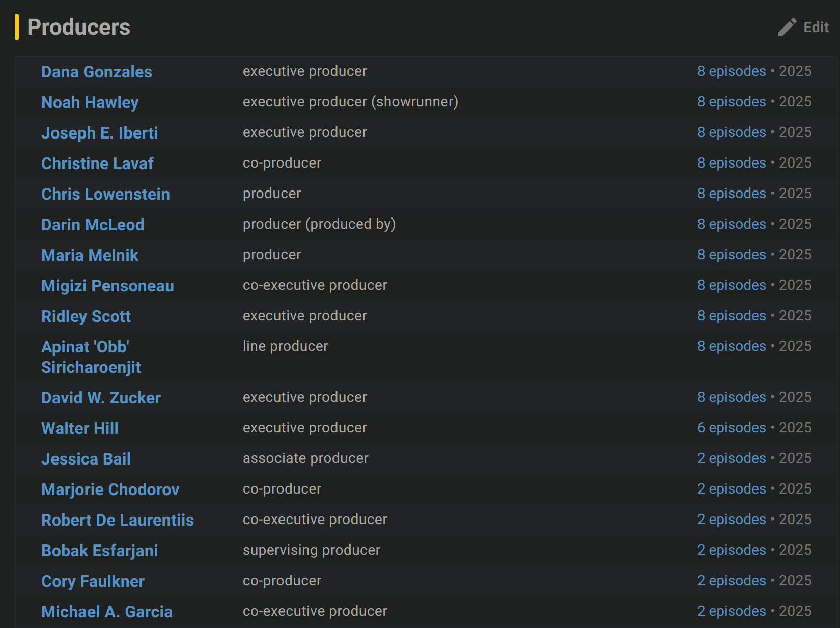Click Darin McLeod's name link
840x628 pixels.
click(x=93, y=225)
